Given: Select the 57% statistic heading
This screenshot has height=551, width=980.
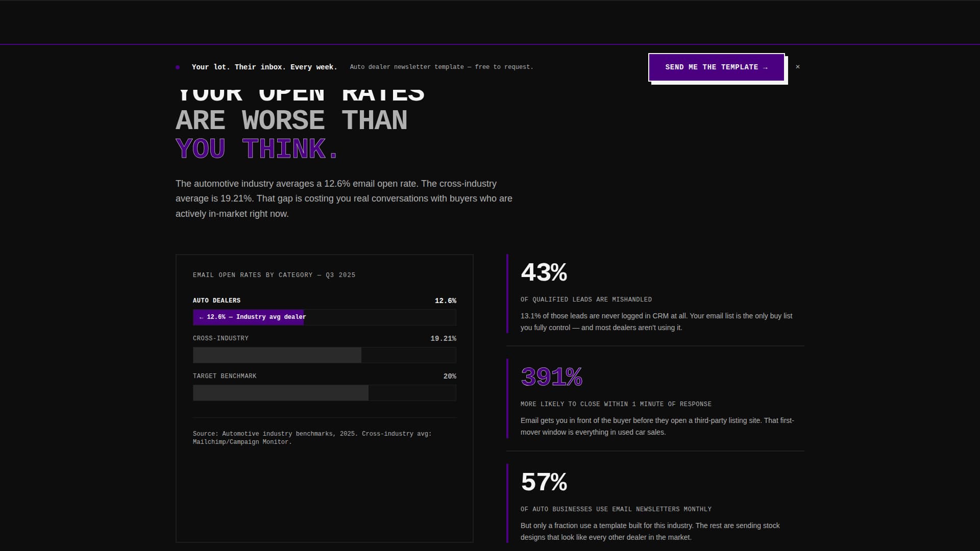Looking at the screenshot, I should point(544,481).
